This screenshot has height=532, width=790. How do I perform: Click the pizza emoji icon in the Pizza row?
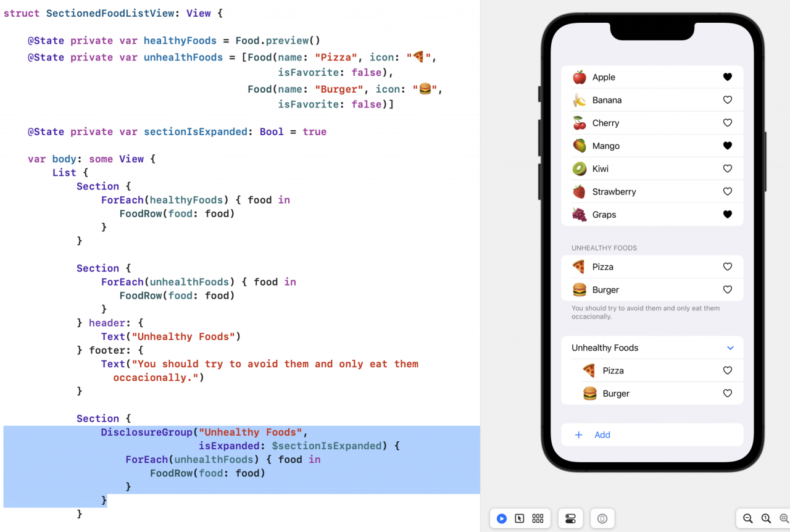pos(579,267)
